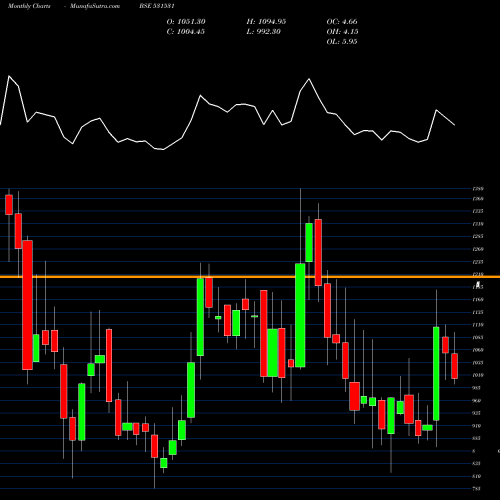Click the 1160 price axis label

pyautogui.click(x=478, y=300)
